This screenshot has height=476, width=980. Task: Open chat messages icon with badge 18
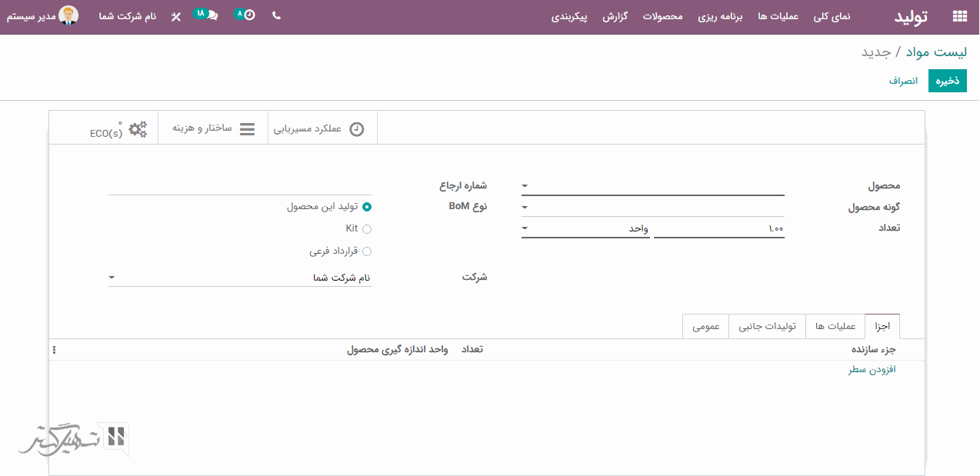pos(211,15)
